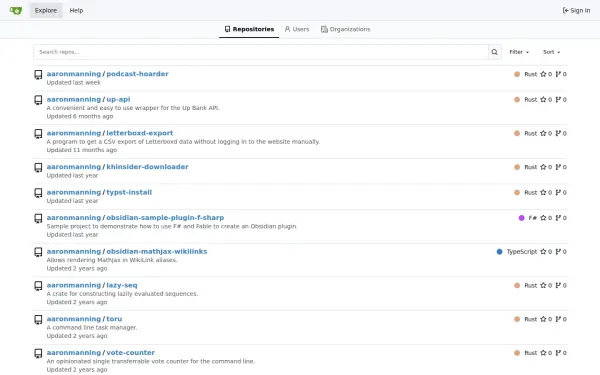The width and height of the screenshot is (600, 375).
Task: Click star icon on up-api row
Action: click(x=543, y=99)
